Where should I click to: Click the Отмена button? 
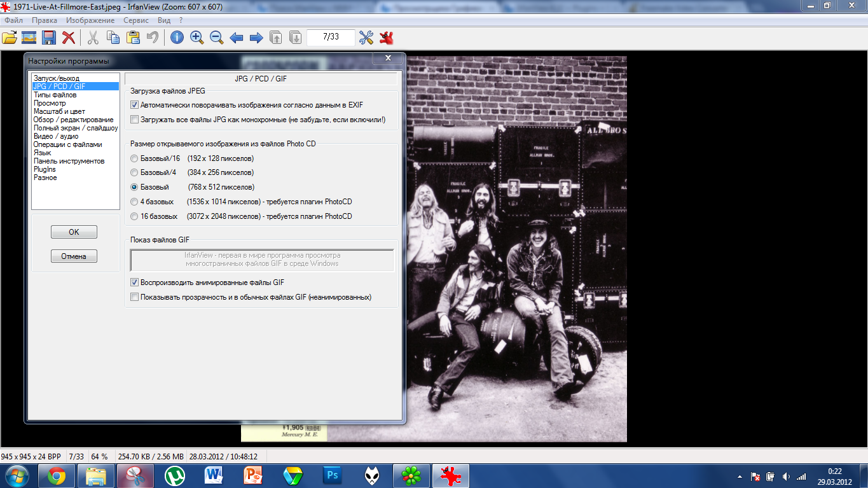(74, 256)
